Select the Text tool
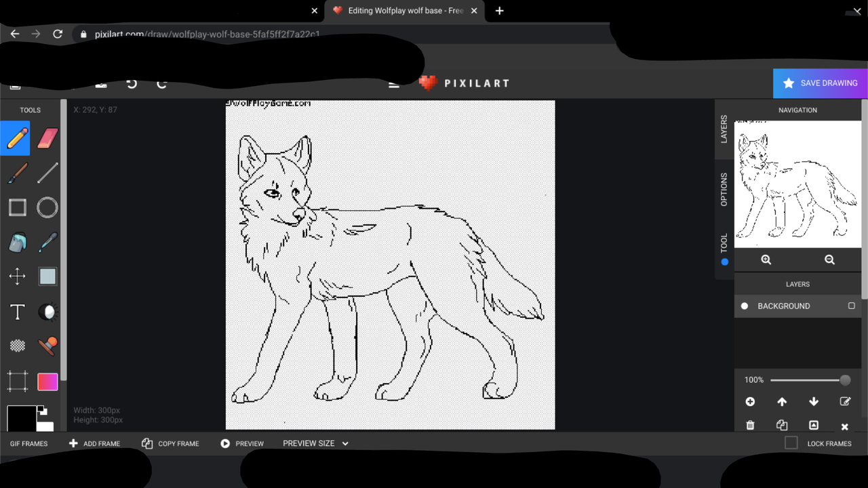 [17, 312]
